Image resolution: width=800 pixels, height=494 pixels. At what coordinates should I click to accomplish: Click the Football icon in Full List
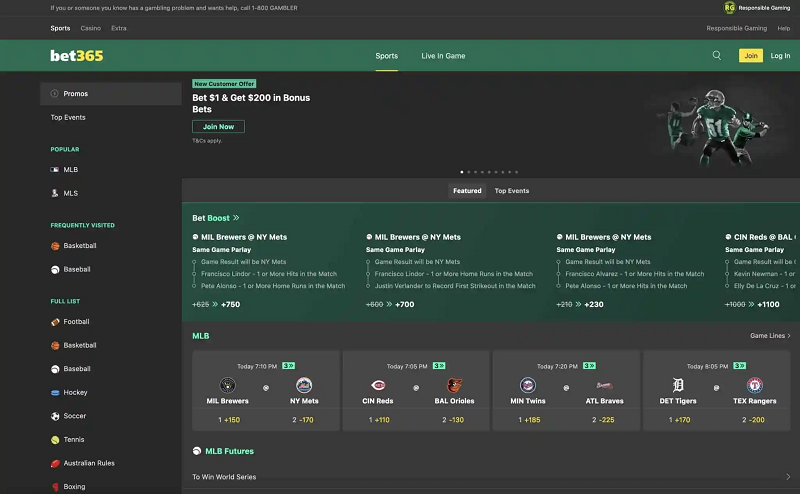click(55, 322)
